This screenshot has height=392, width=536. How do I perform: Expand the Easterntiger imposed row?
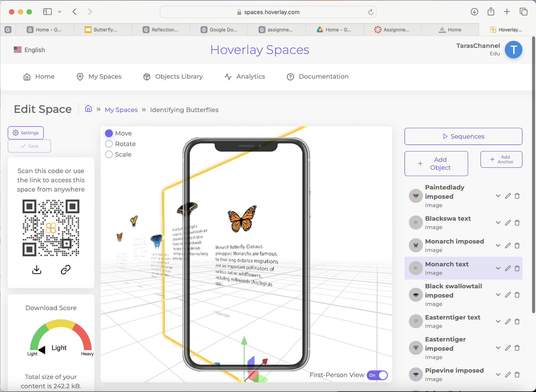[498, 348]
